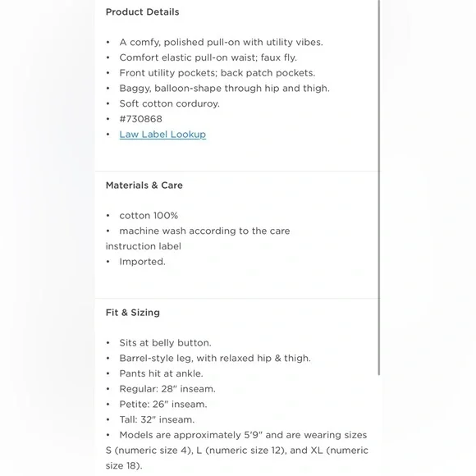Click the 'Front utility pockets' line
The height and width of the screenshot is (476, 476).
(217, 73)
